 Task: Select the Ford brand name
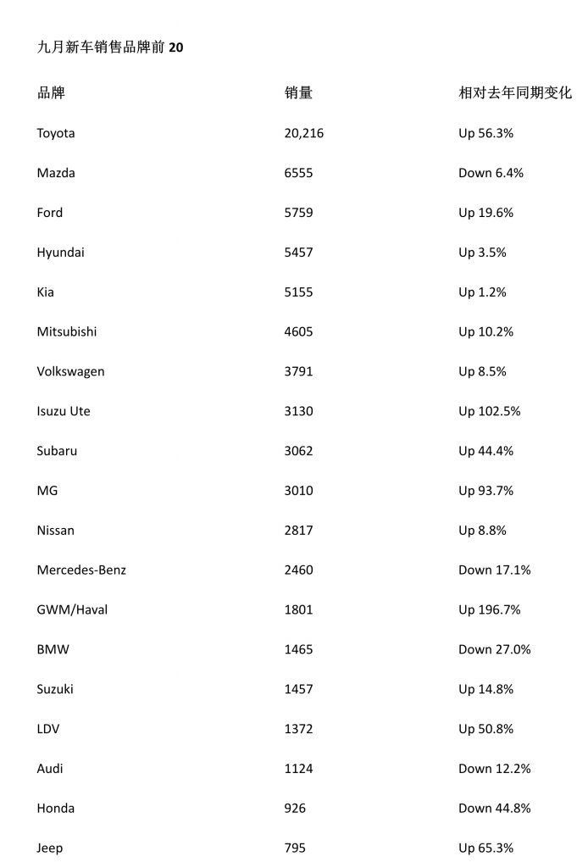(50, 213)
